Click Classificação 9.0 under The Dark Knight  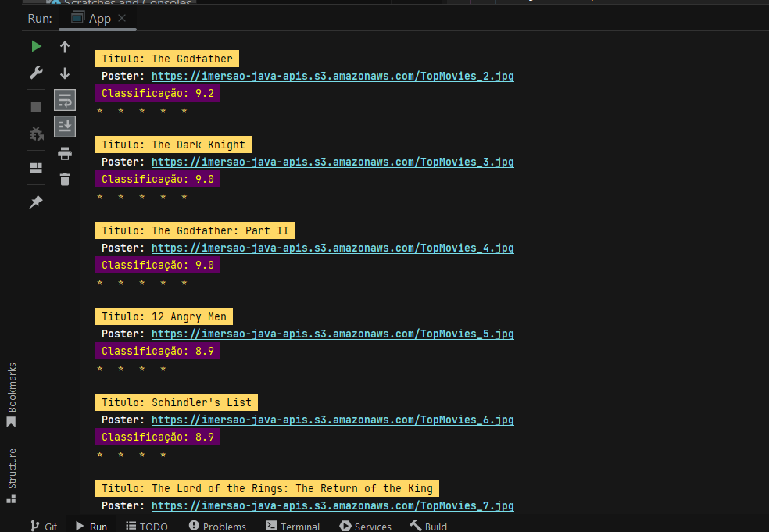click(x=158, y=179)
